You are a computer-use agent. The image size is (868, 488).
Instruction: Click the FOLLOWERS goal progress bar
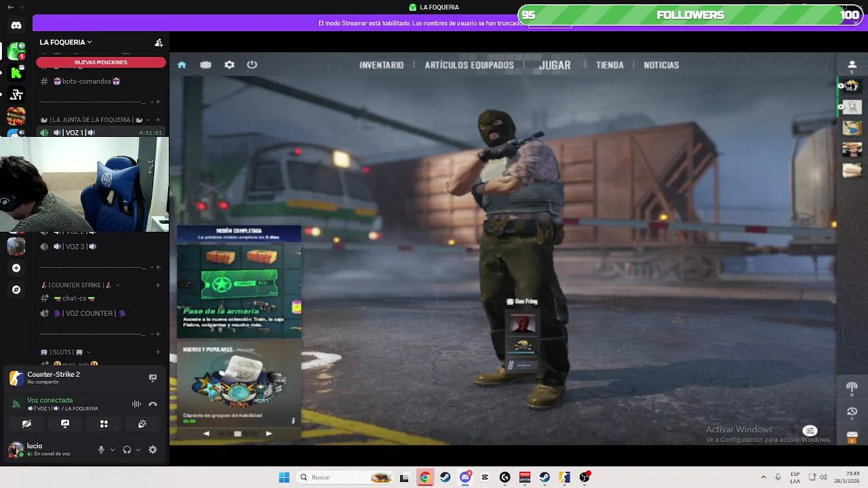[x=690, y=15]
